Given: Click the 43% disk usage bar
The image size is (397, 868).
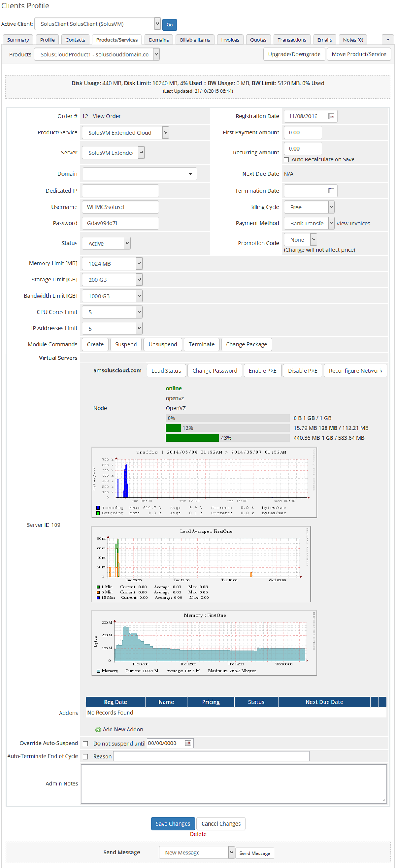Looking at the screenshot, I should [228, 438].
